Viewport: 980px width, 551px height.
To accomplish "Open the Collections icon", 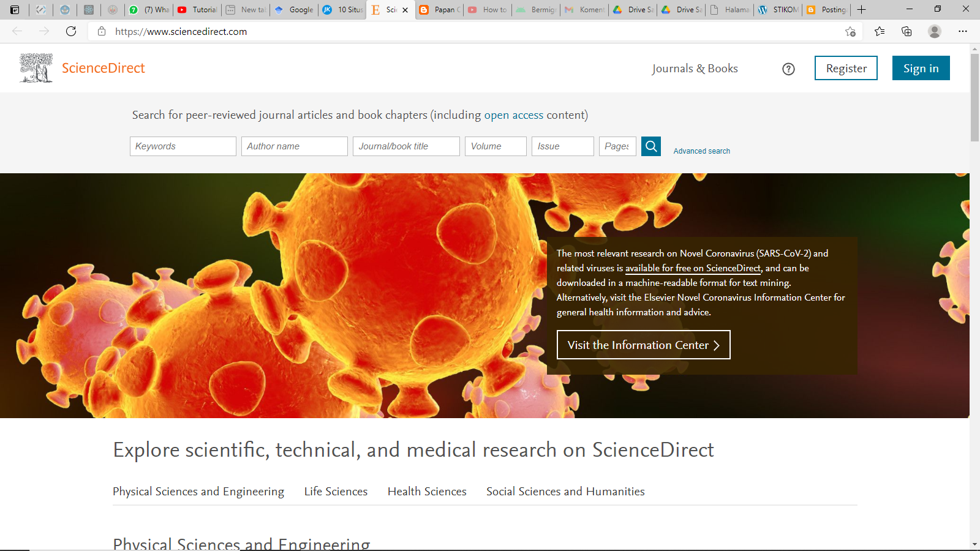I will (x=907, y=31).
